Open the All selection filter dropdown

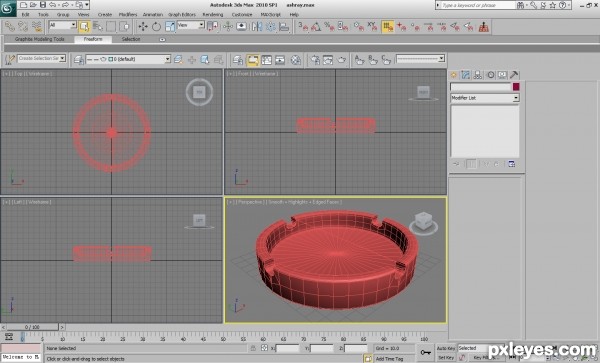pos(63,25)
